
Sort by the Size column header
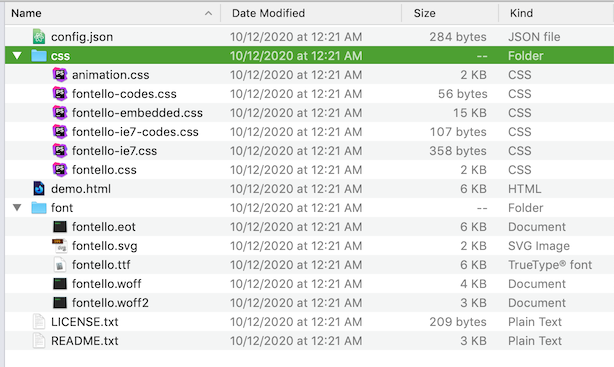click(x=424, y=13)
